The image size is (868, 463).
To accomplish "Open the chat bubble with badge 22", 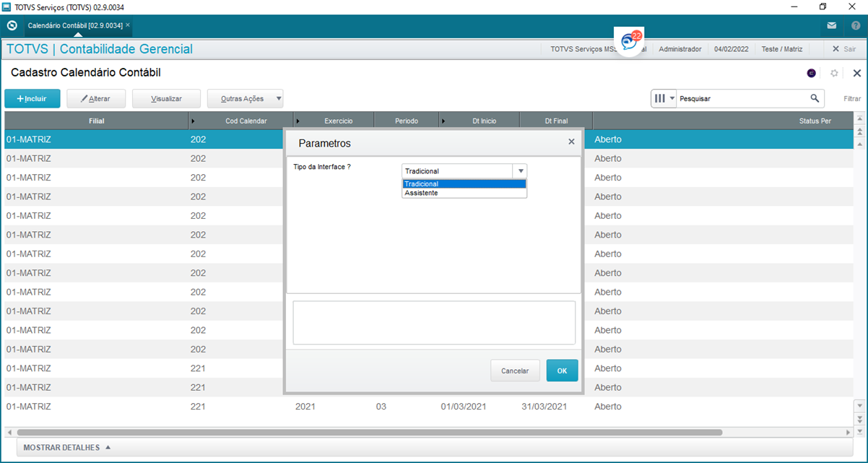I will tap(630, 41).
